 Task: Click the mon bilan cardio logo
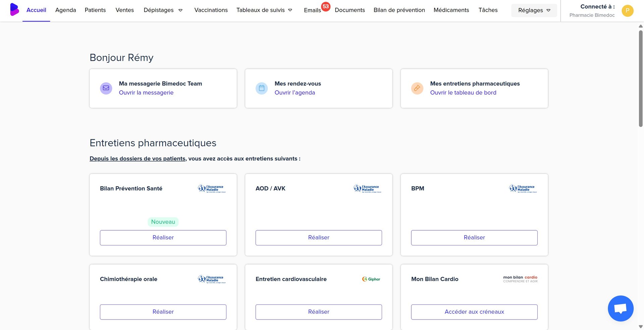coord(520,279)
